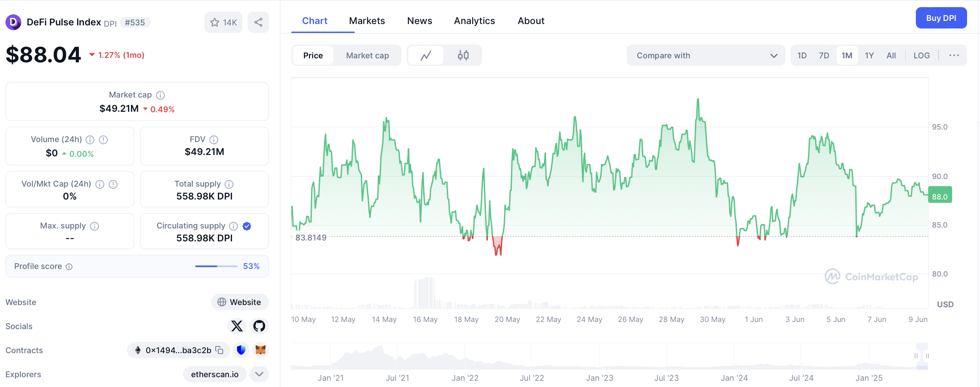Image resolution: width=980 pixels, height=387 pixels.
Task: Switch to line chart view
Action: [426, 55]
